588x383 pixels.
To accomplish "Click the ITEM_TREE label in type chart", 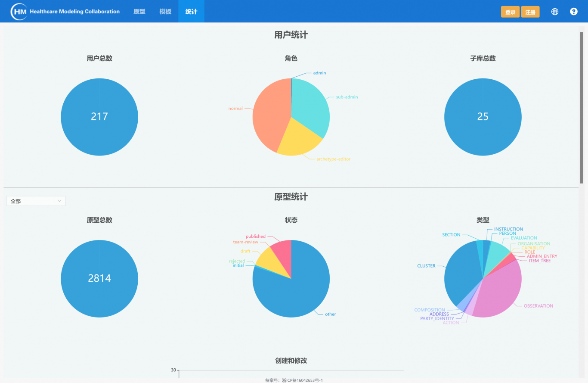I will [x=539, y=261].
